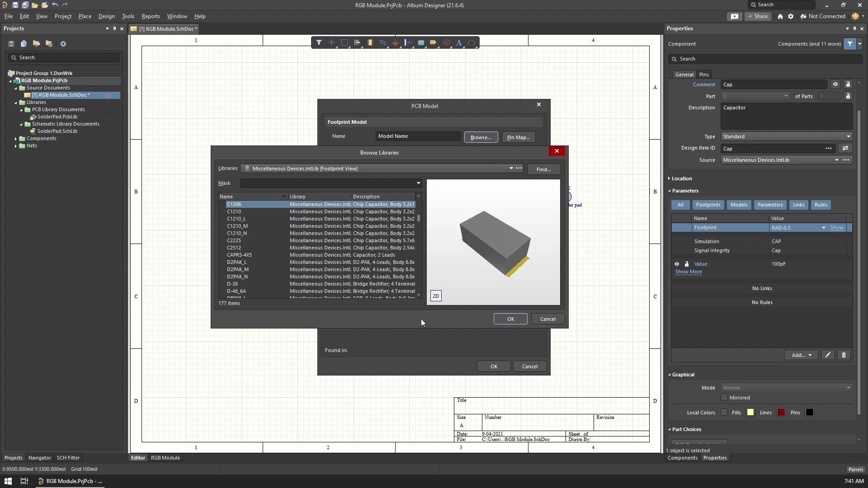Enable the Mirrored checkbox

point(724,398)
